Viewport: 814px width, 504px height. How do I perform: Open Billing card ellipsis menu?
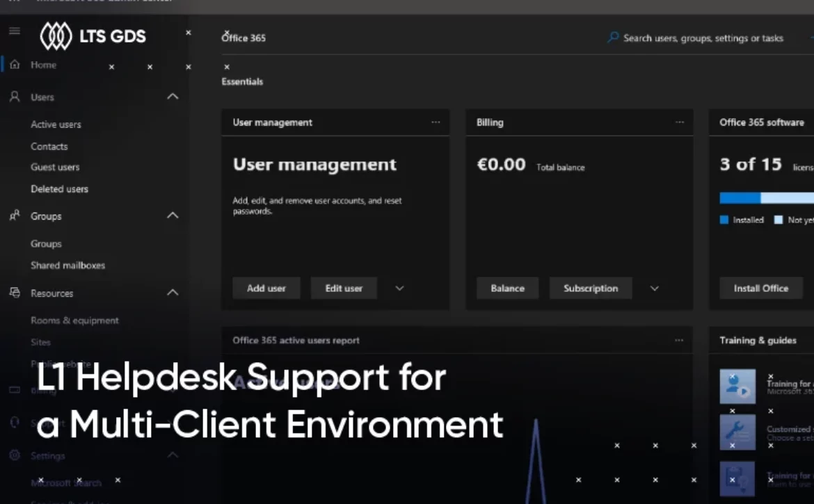(680, 122)
